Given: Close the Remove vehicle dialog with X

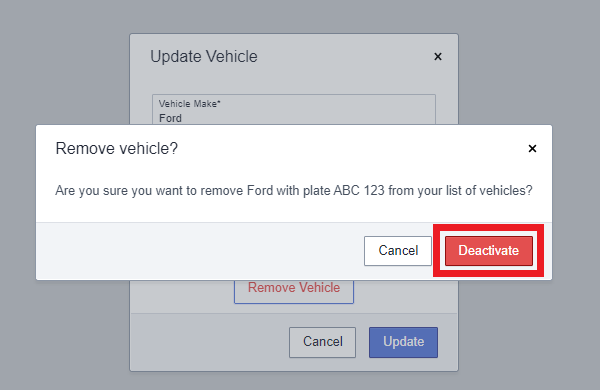Looking at the screenshot, I should pyautogui.click(x=532, y=148).
